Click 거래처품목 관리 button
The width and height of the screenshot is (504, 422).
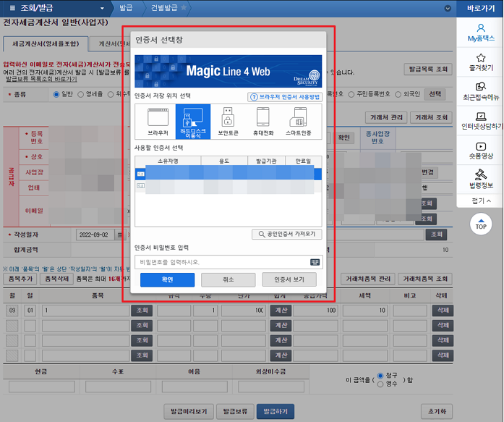click(368, 279)
